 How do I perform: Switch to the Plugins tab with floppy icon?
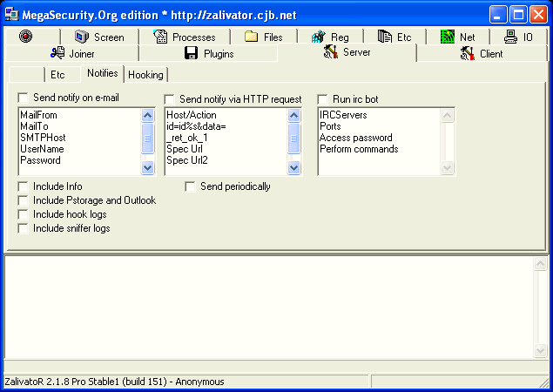[207, 54]
